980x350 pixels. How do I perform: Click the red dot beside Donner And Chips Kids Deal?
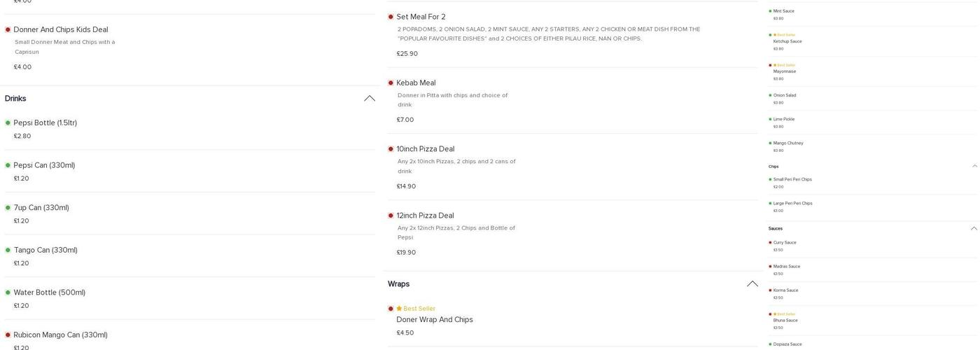(8, 30)
